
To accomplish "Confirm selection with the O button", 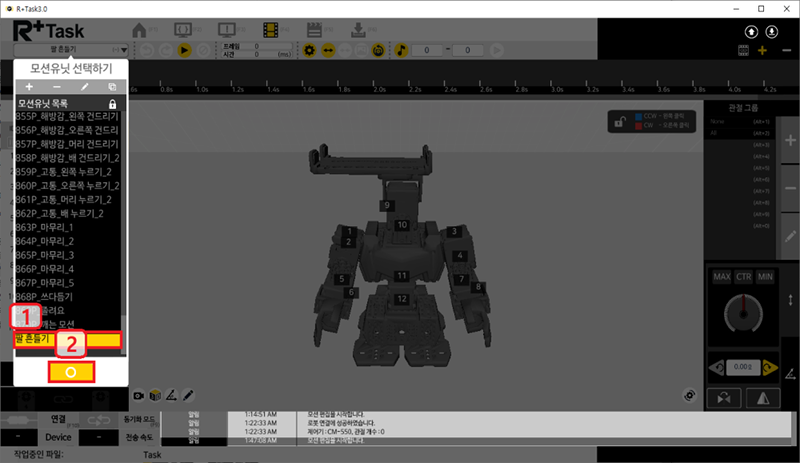I will pyautogui.click(x=69, y=373).
